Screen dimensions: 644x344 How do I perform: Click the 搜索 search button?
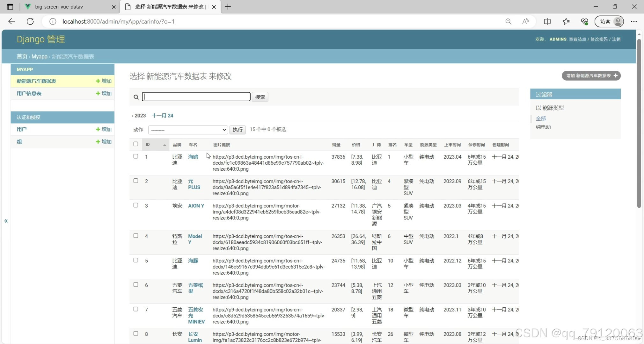click(x=260, y=97)
